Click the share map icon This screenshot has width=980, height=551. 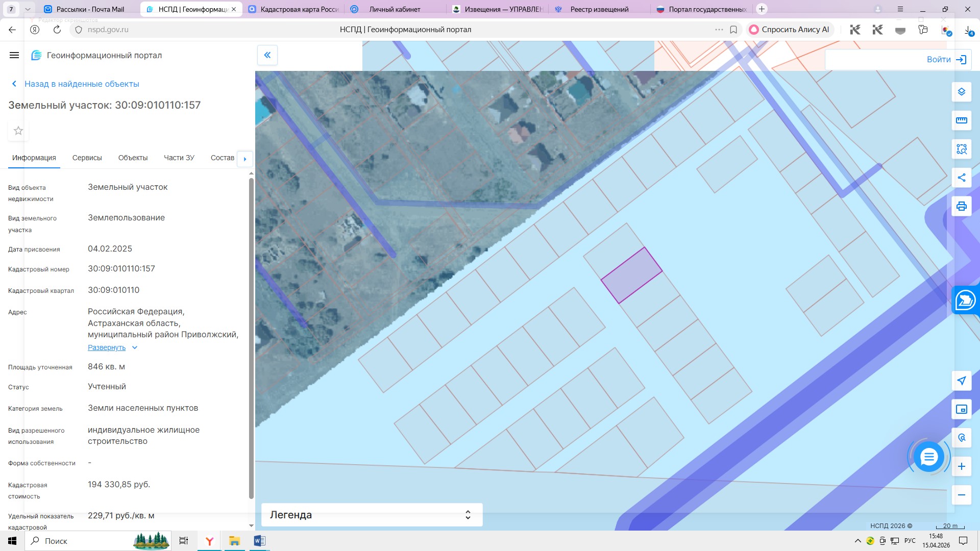click(x=961, y=178)
